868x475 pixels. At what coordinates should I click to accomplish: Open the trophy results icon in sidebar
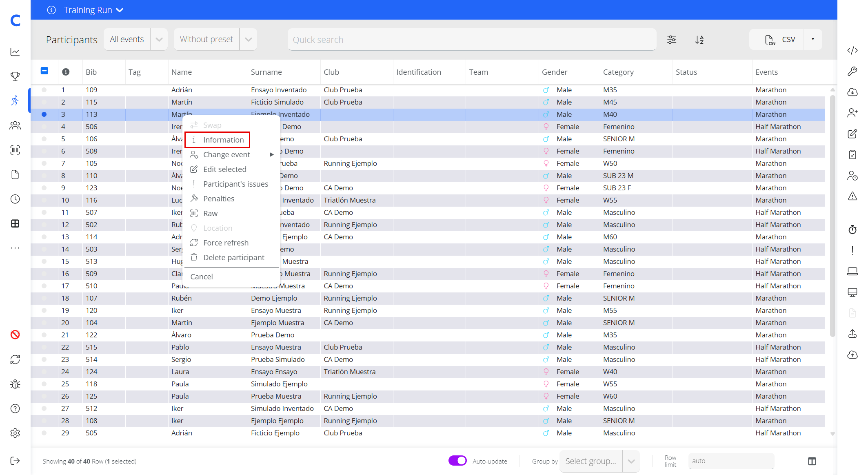tap(15, 76)
